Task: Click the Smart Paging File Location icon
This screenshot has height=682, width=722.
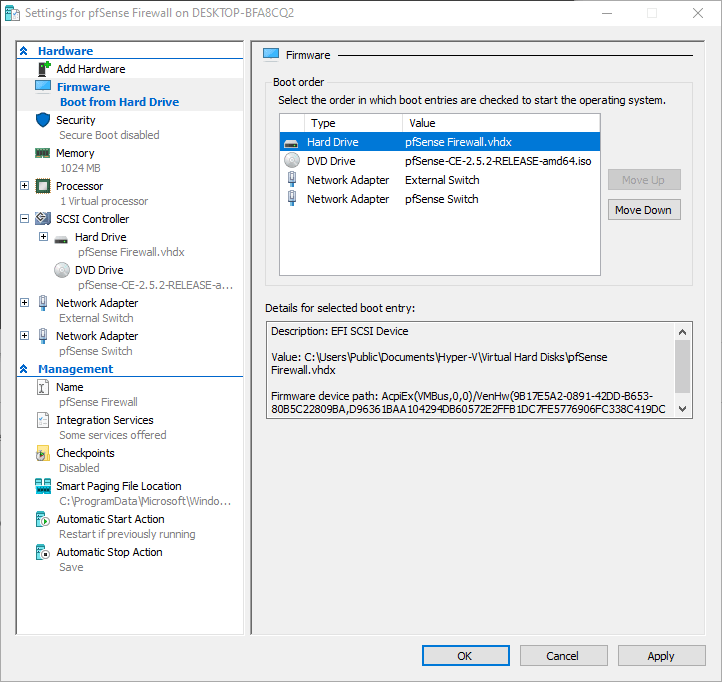Action: click(x=43, y=486)
